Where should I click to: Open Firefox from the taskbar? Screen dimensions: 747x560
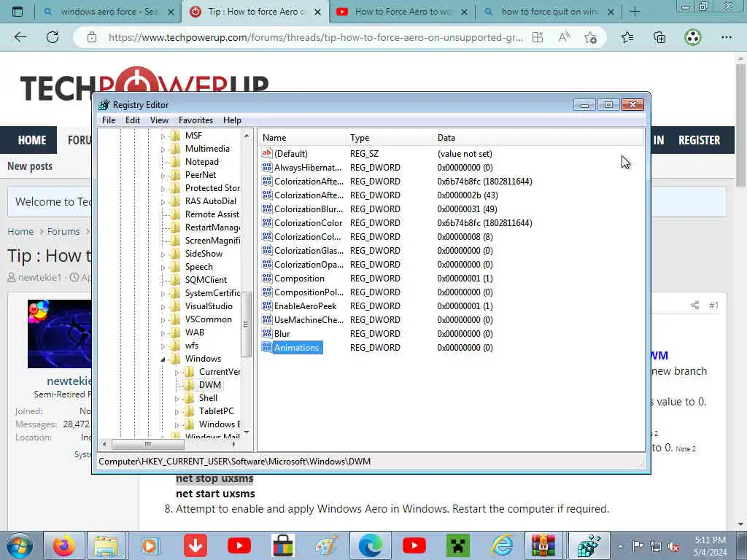(x=63, y=545)
